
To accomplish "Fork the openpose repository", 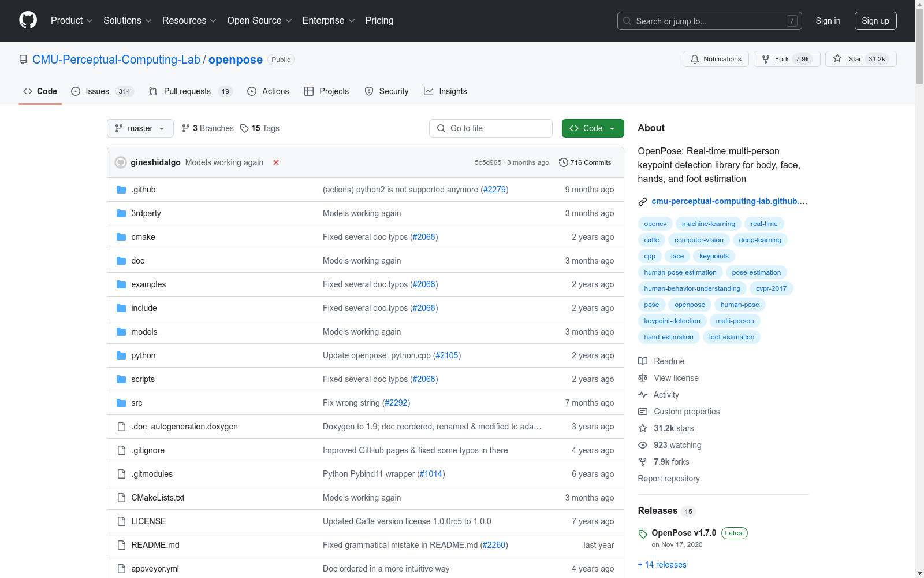I will point(787,59).
